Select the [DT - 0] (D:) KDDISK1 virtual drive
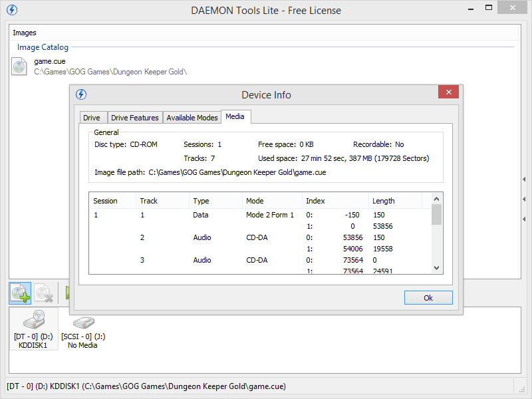Screen dimensions: 532x399 34,329
